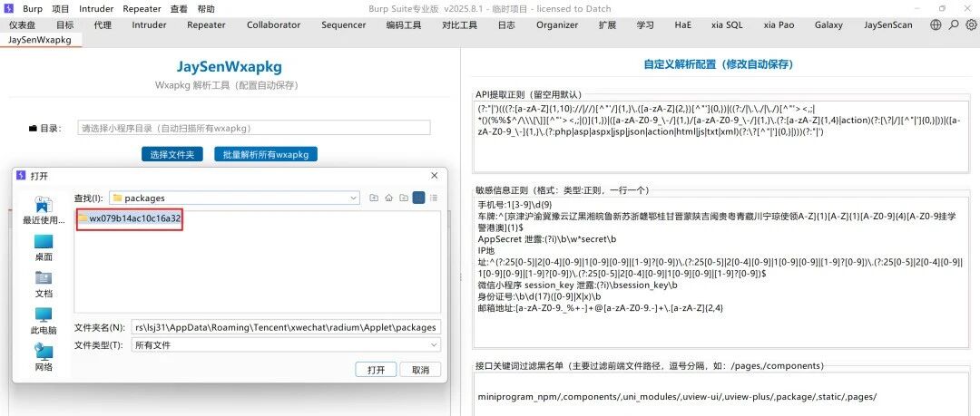Select the JaySenWxapkg sub-tab

click(39, 40)
